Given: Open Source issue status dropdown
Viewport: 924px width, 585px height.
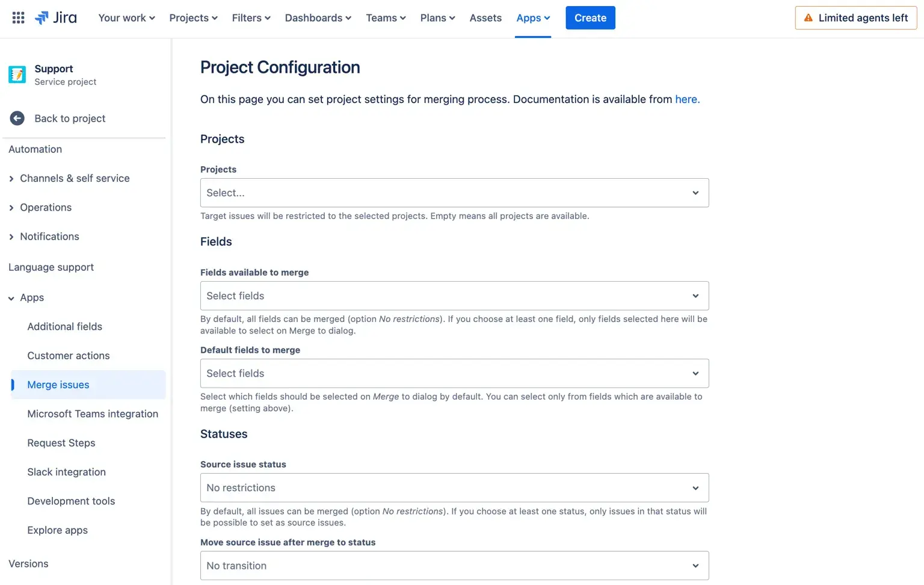Looking at the screenshot, I should (x=454, y=488).
